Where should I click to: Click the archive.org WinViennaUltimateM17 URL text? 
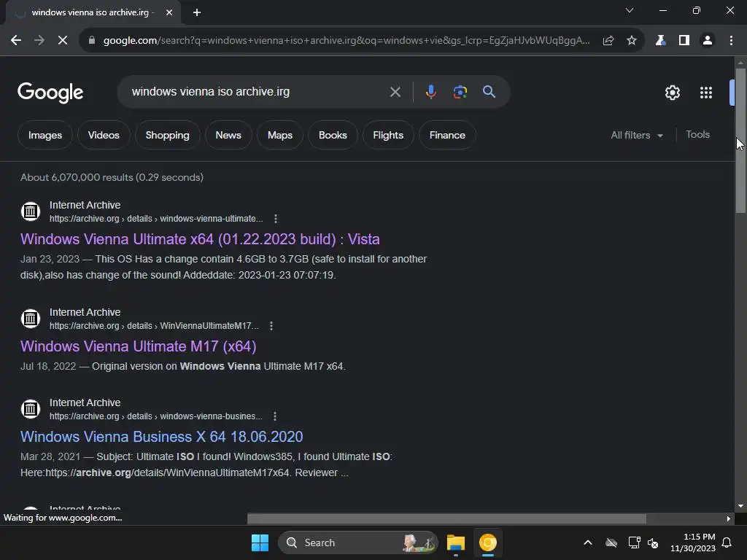154,326
